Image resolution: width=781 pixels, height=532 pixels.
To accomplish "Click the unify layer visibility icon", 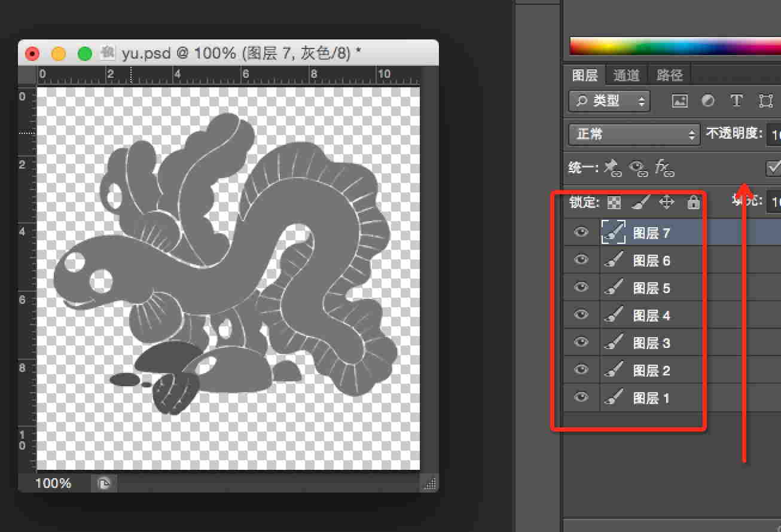I will coord(639,168).
